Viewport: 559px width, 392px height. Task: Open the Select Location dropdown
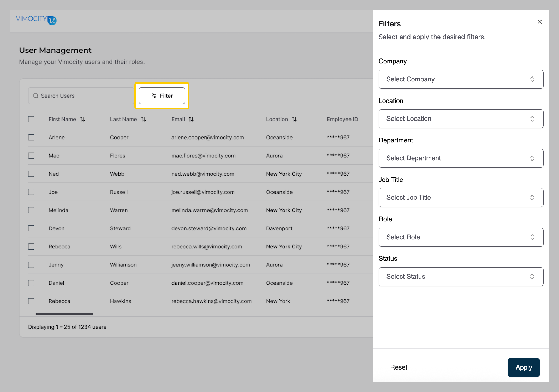point(461,119)
